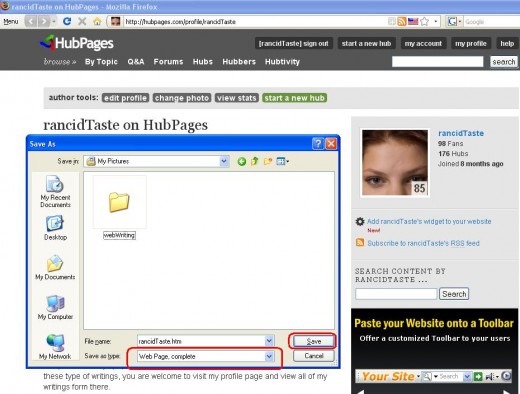520x394 pixels.
Task: Click the help button in header
Action: click(507, 44)
